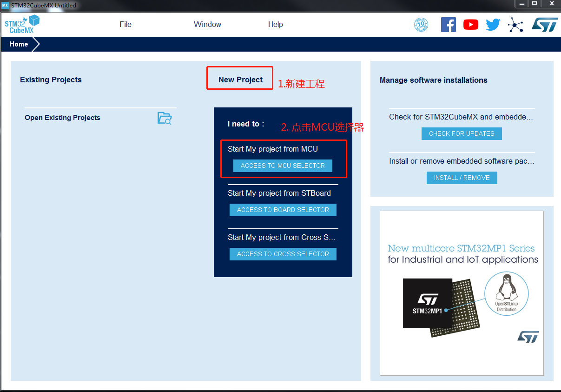Click the STM32CubeMX logo icon
Screen dimensions: 561x392
tap(22, 24)
